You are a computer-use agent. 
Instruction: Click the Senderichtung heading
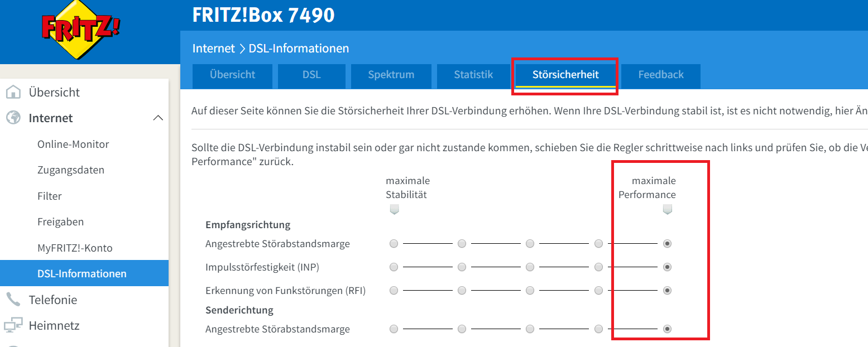pos(239,310)
